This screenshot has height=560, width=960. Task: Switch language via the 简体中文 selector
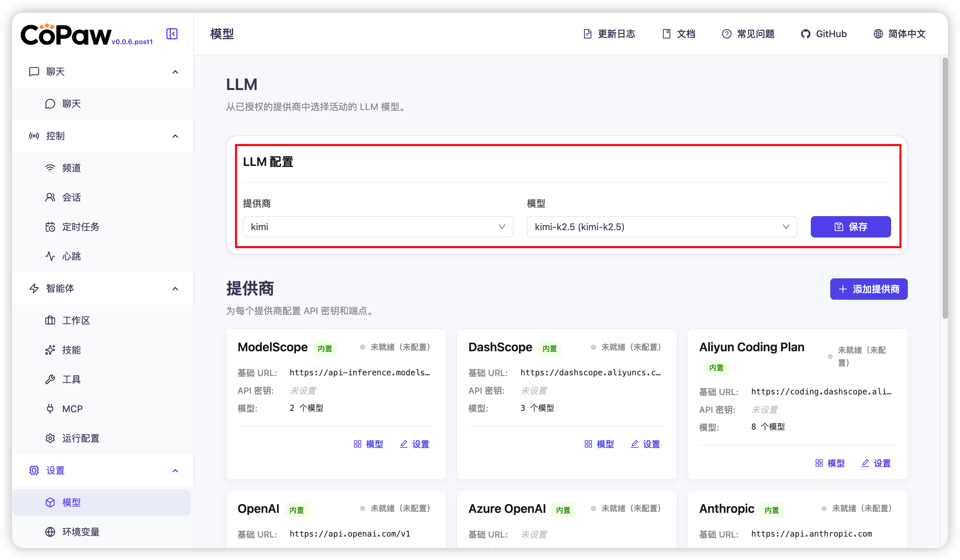coord(899,34)
